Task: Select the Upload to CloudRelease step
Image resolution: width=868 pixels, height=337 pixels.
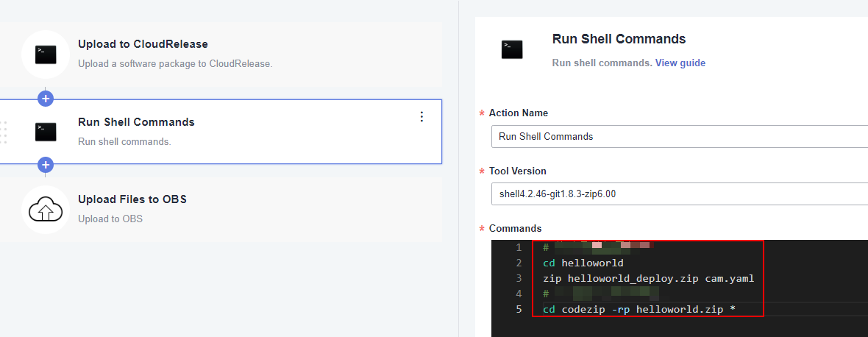Action: (x=143, y=45)
